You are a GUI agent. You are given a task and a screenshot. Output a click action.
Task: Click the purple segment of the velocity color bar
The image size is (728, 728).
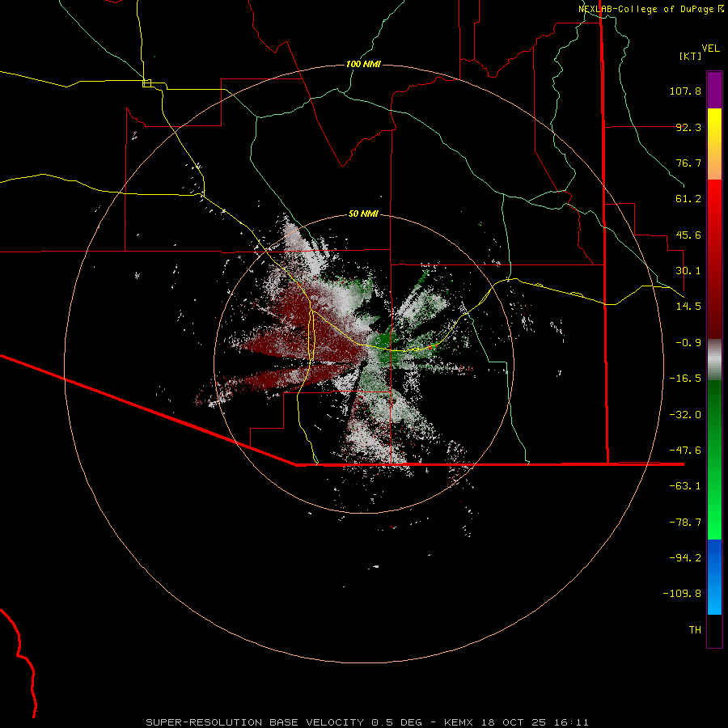click(714, 90)
